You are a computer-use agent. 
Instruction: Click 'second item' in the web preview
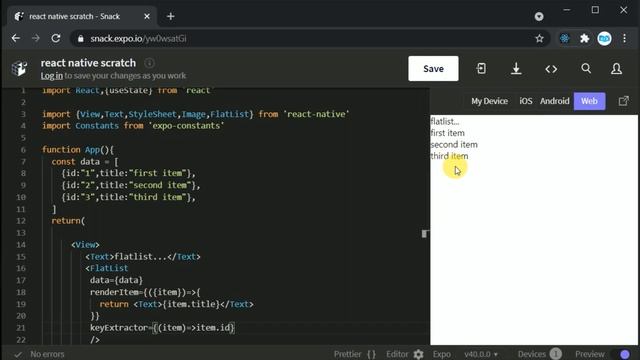[454, 144]
